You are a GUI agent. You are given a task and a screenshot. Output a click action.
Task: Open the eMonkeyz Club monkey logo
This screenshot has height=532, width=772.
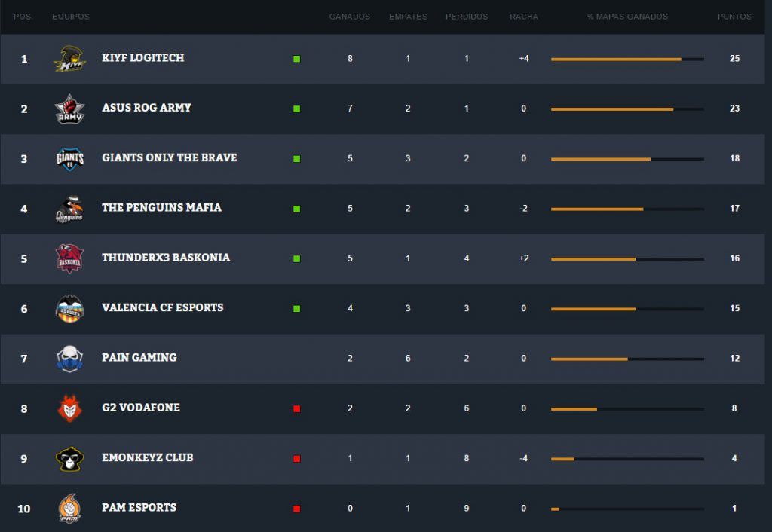coord(69,458)
